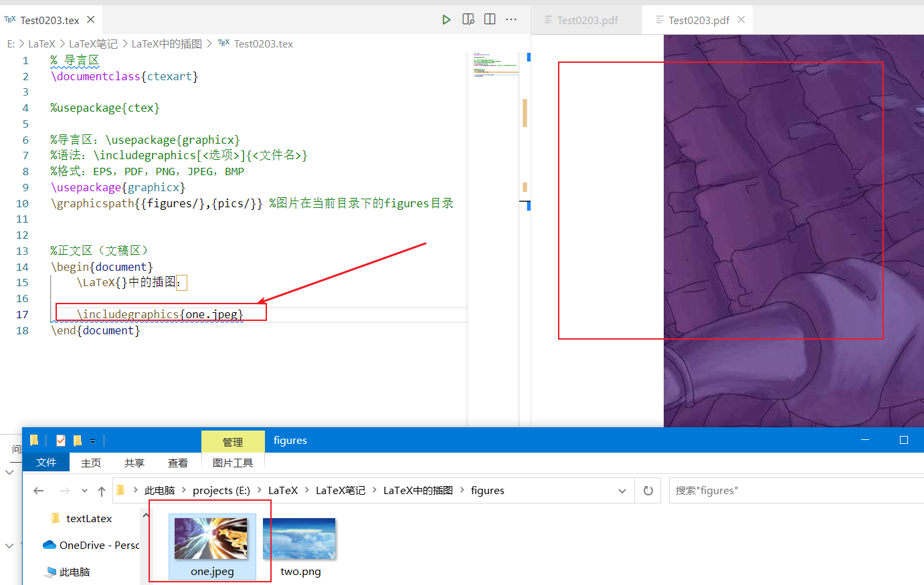Select OneDrive - Personal in navigation pane
The height and width of the screenshot is (585, 924).
click(91, 545)
